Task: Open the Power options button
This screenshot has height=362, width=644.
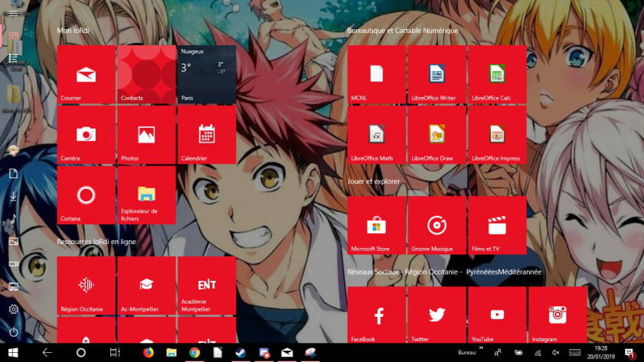Action: pos(13,332)
